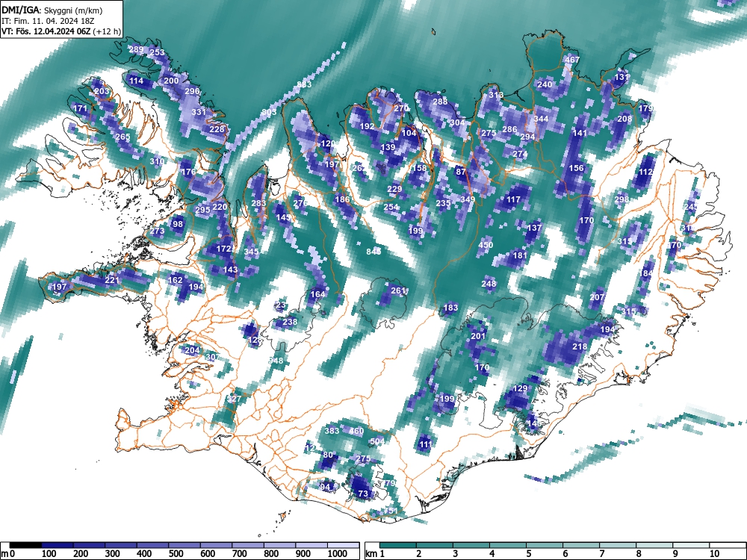Click the visibility value 111

(x=426, y=445)
